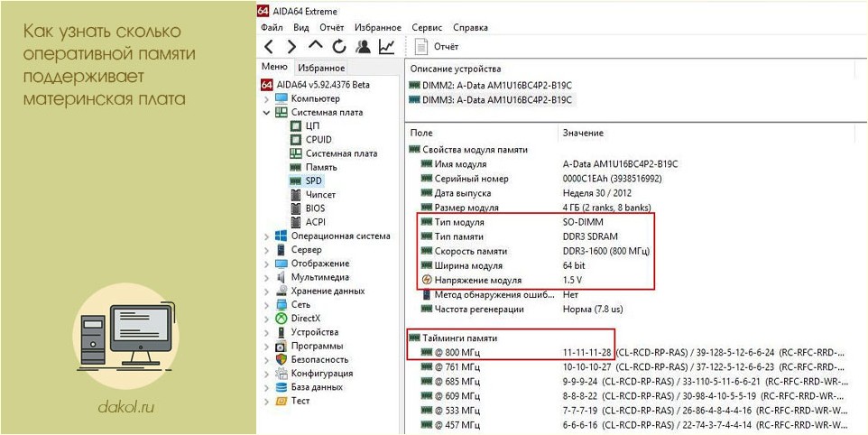Click the Программы icon in tree

tap(282, 346)
